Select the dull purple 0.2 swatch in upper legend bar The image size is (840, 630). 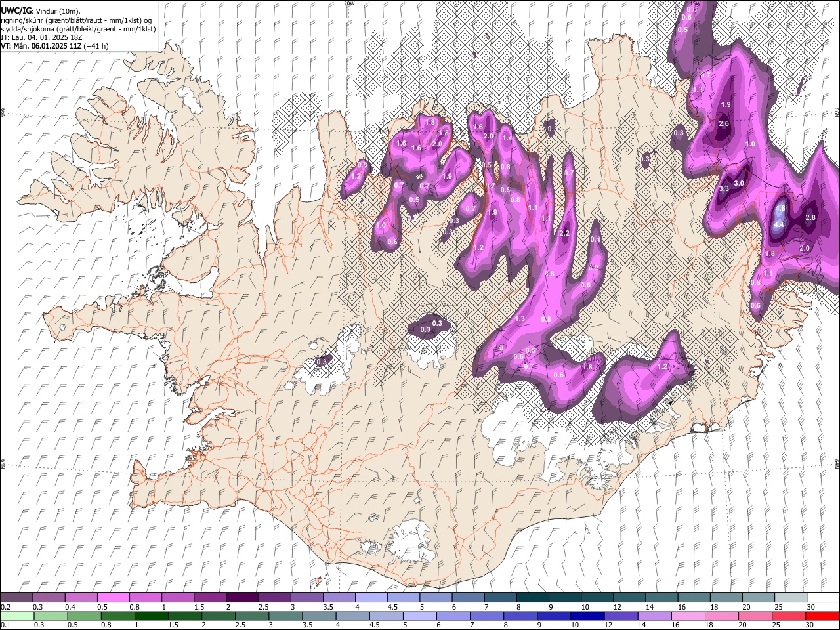pos(16,598)
